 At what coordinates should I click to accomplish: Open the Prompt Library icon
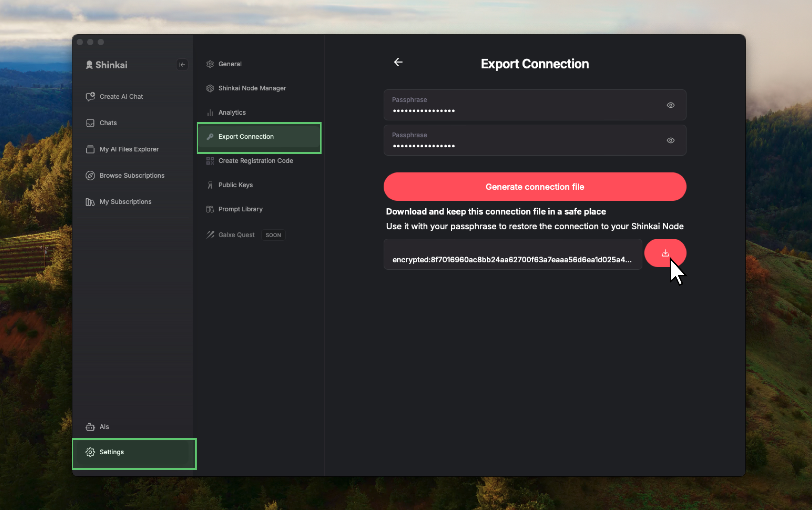tap(210, 209)
